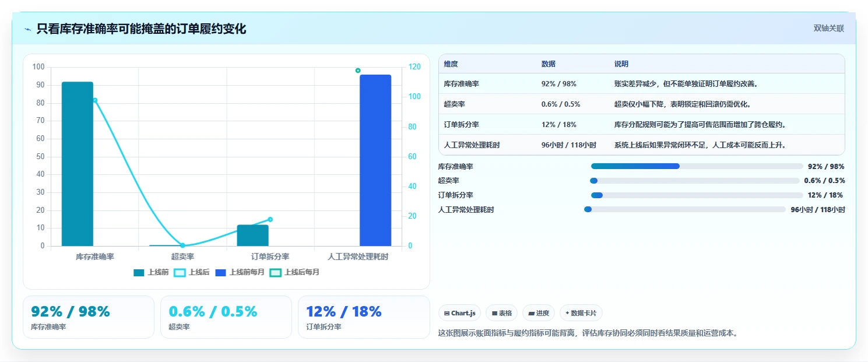Click the 订单拆分率 x-axis label under chart
Viewport: 868px width, 362px height.
[270, 256]
